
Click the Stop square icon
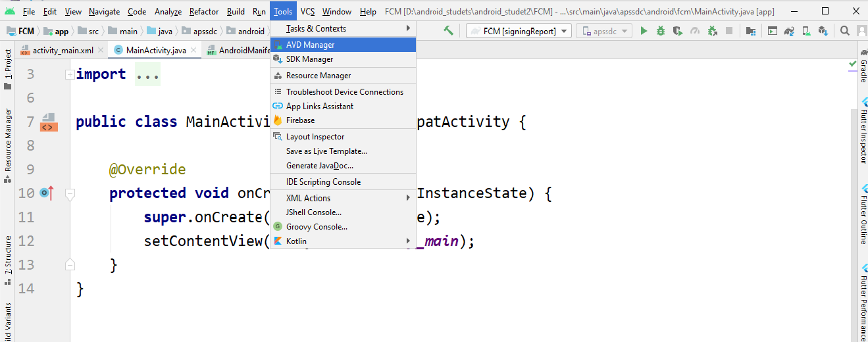pyautogui.click(x=729, y=31)
